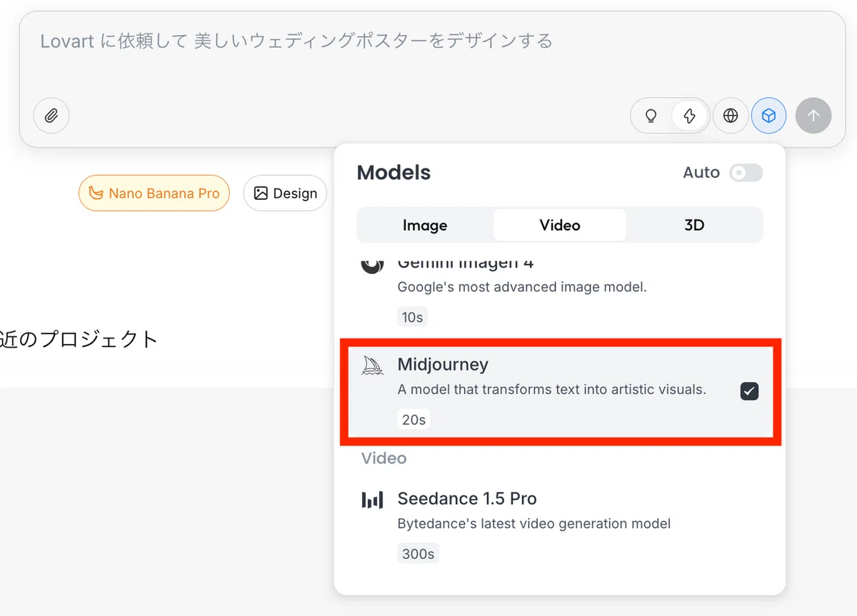Click the 20s duration tag
Viewport: 857px width, 616px height.
coord(414,420)
